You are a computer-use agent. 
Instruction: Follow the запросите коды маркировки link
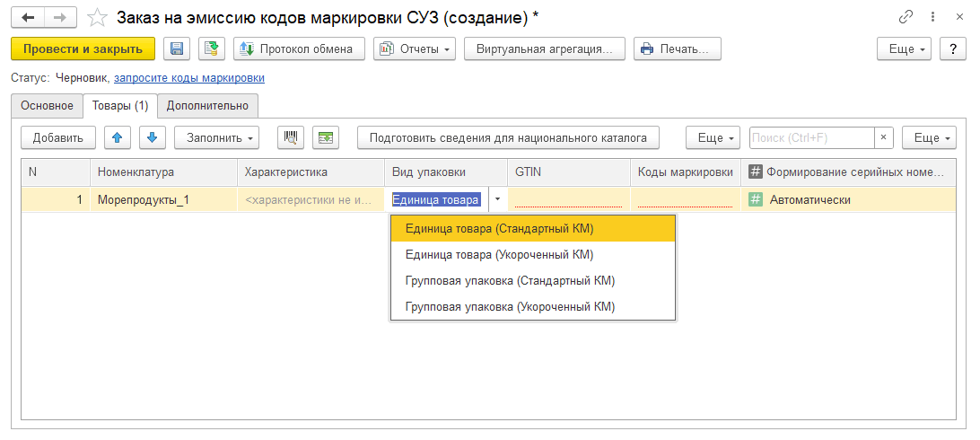188,78
